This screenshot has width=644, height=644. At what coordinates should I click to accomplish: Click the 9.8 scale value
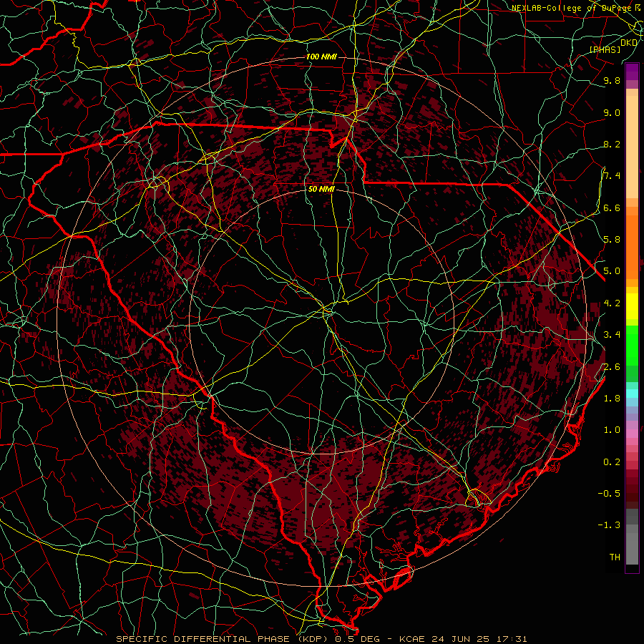click(612, 81)
